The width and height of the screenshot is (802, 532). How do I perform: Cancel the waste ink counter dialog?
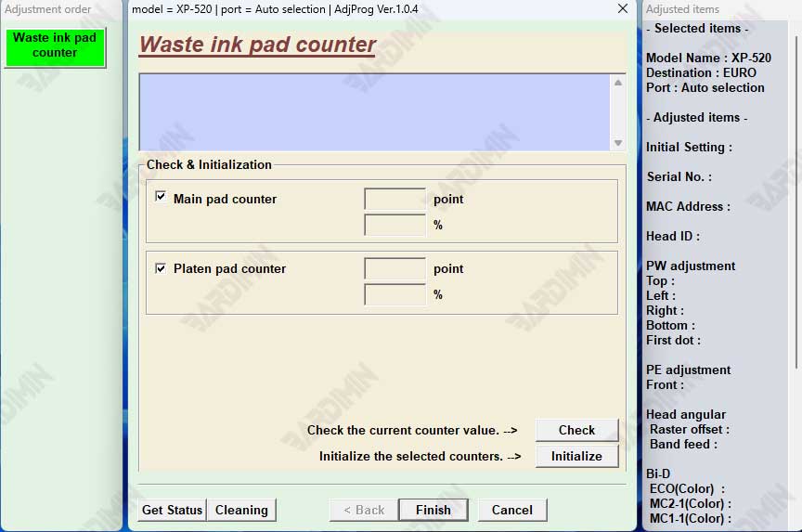511,510
